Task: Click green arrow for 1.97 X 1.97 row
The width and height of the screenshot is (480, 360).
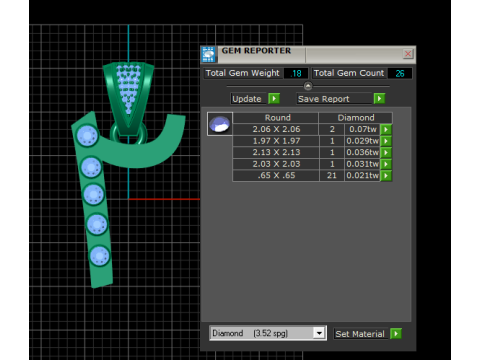Action: click(386, 141)
